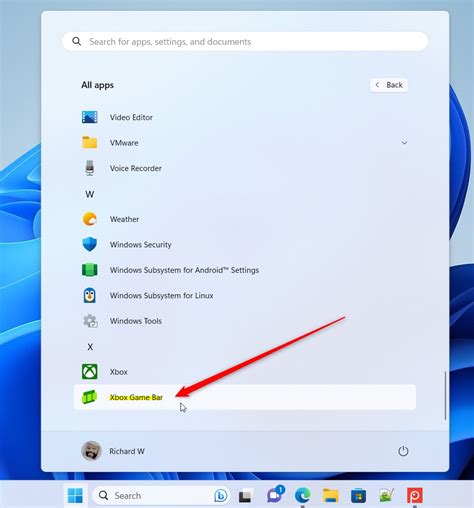Open the red app icon on taskbar

point(415,496)
